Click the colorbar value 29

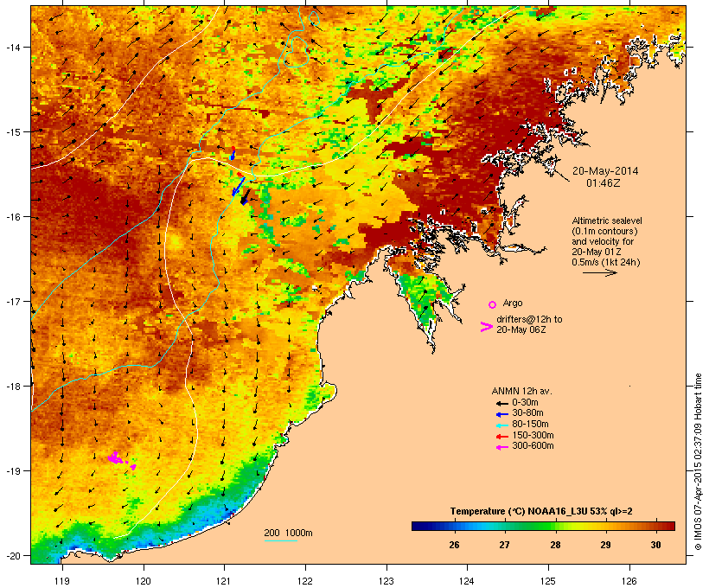pyautogui.click(x=605, y=545)
